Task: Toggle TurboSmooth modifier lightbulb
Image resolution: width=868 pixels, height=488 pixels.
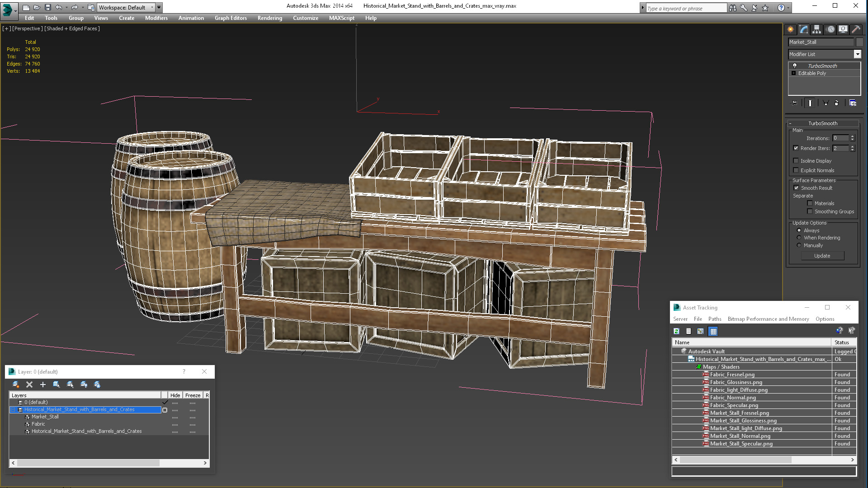Action: [x=795, y=66]
